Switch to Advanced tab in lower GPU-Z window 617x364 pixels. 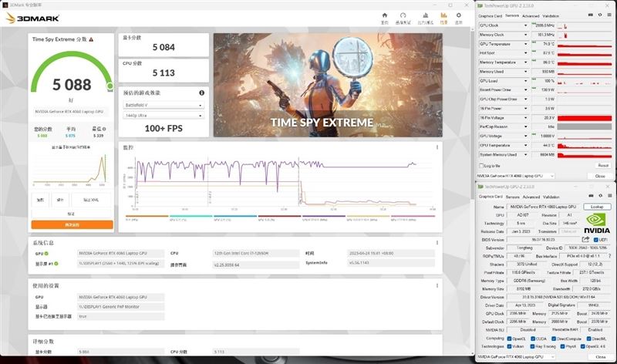point(531,197)
